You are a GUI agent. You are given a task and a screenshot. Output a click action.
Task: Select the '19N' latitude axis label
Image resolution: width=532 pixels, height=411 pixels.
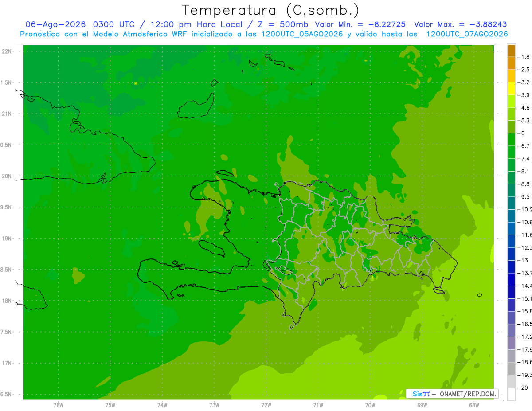pyautogui.click(x=7, y=238)
